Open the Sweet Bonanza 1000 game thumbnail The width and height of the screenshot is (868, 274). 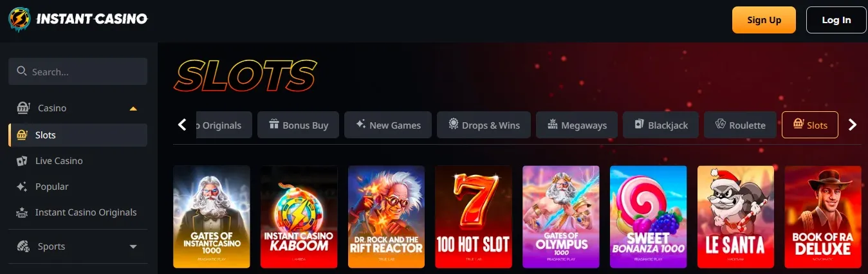click(648, 217)
